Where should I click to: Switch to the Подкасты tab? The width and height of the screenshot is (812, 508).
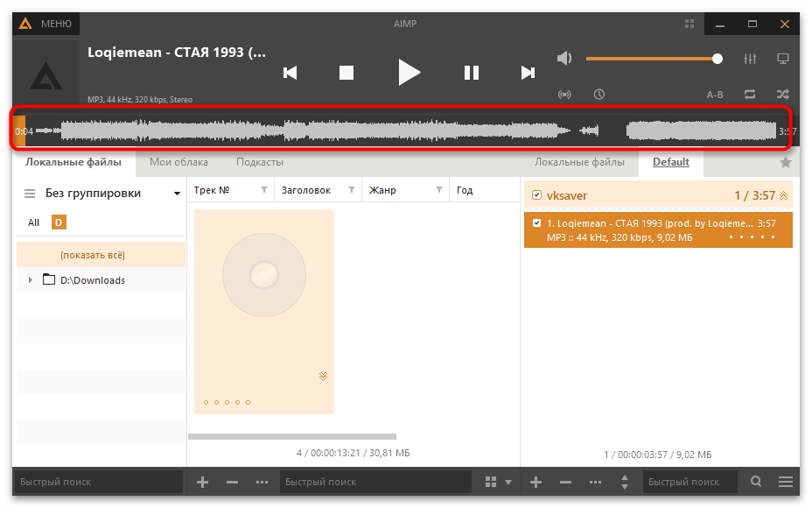coord(260,162)
